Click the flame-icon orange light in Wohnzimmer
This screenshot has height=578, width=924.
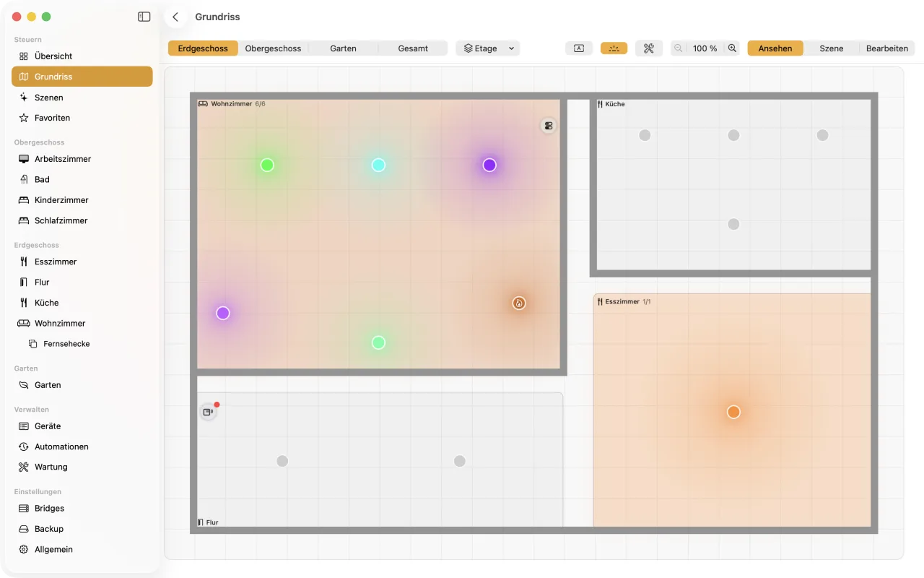point(519,303)
